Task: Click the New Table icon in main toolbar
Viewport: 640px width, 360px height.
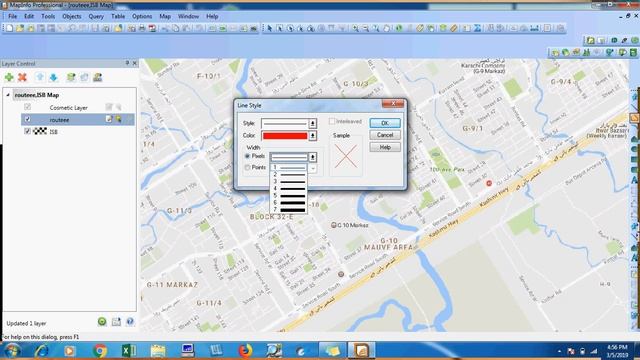Action: (9, 28)
